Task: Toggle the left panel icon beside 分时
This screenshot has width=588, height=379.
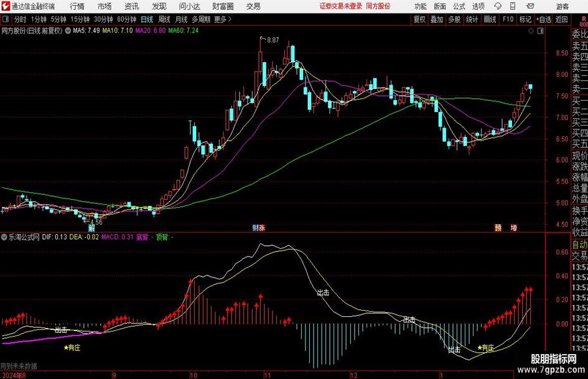Action: click(x=6, y=19)
